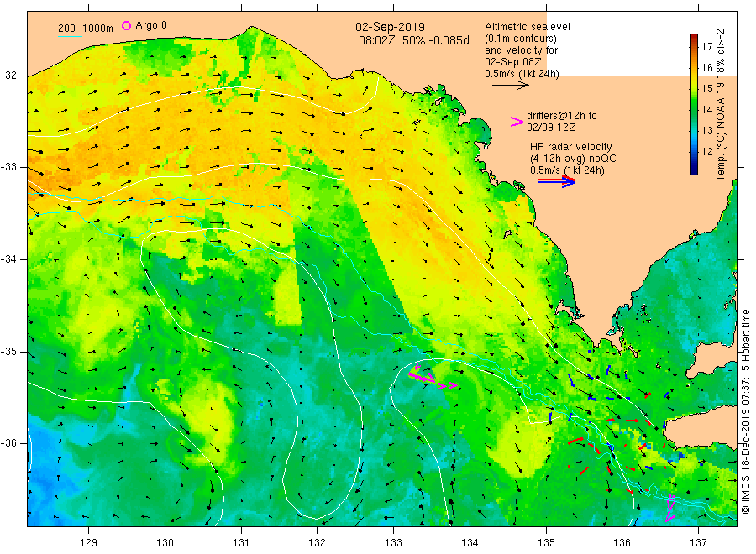756x554 pixels.
Task: Click the IMOS copyright timestamp text
Action: (745, 411)
